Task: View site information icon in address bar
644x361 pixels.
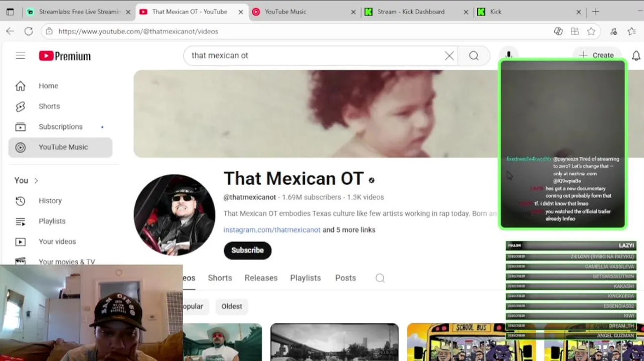Action: click(x=49, y=31)
